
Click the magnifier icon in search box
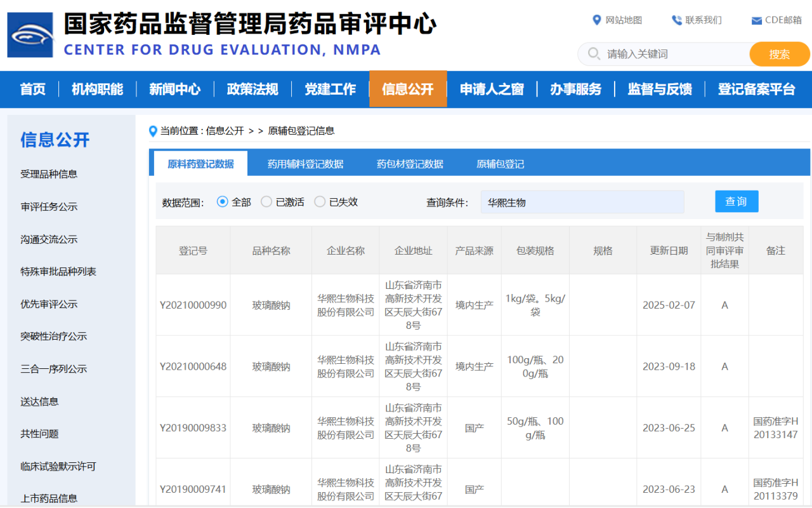594,54
